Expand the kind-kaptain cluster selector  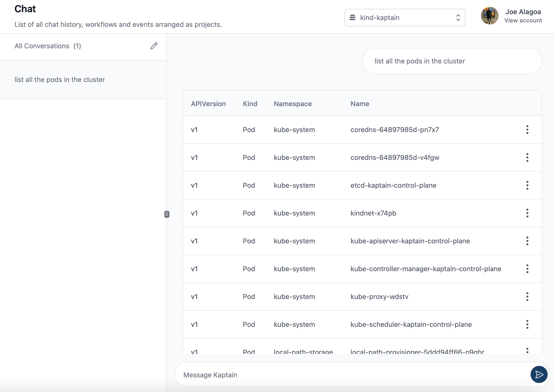[404, 18]
